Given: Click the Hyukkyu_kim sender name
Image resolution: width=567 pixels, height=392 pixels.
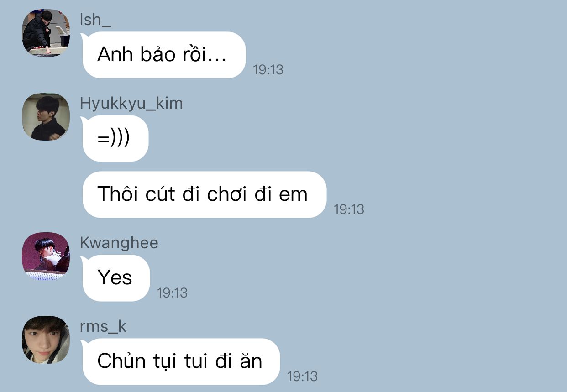Looking at the screenshot, I should (131, 104).
